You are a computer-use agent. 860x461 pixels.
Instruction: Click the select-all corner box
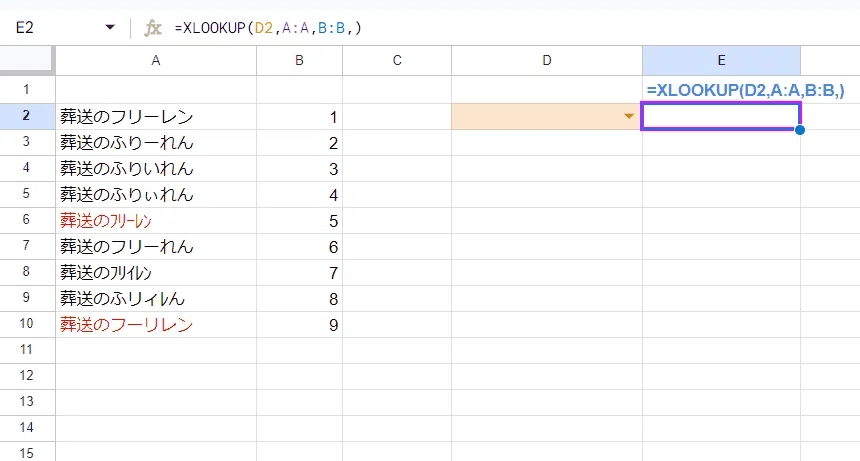coord(27,60)
